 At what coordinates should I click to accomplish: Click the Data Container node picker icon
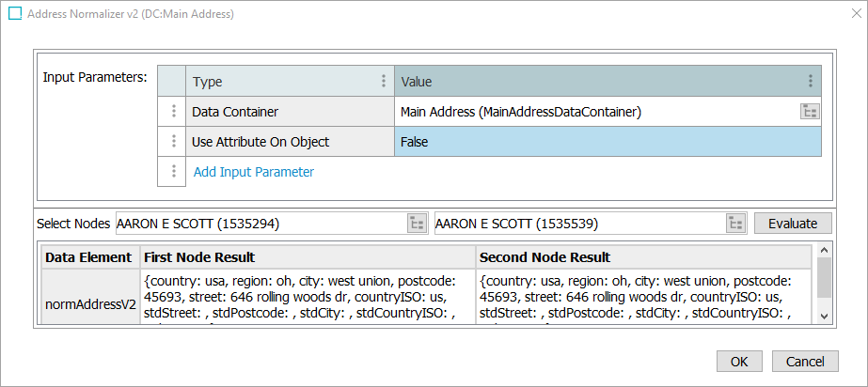809,112
